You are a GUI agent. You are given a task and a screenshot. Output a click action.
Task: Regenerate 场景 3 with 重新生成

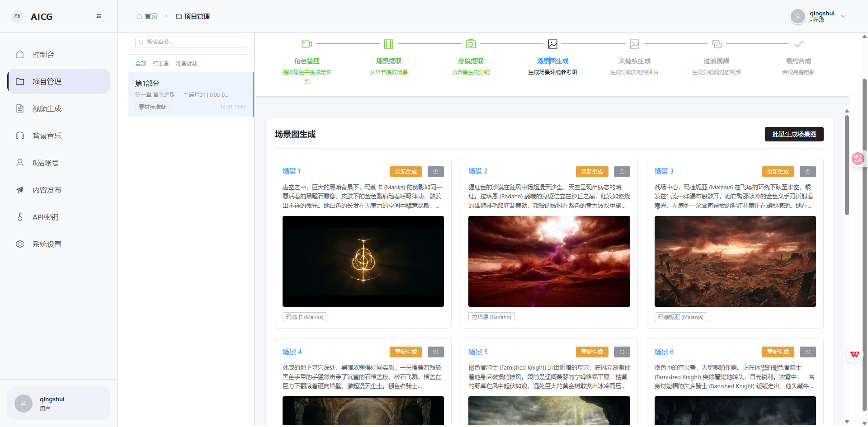click(778, 172)
